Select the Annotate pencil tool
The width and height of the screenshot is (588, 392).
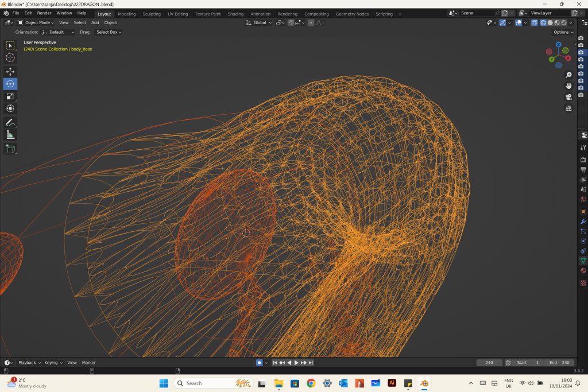(x=10, y=123)
